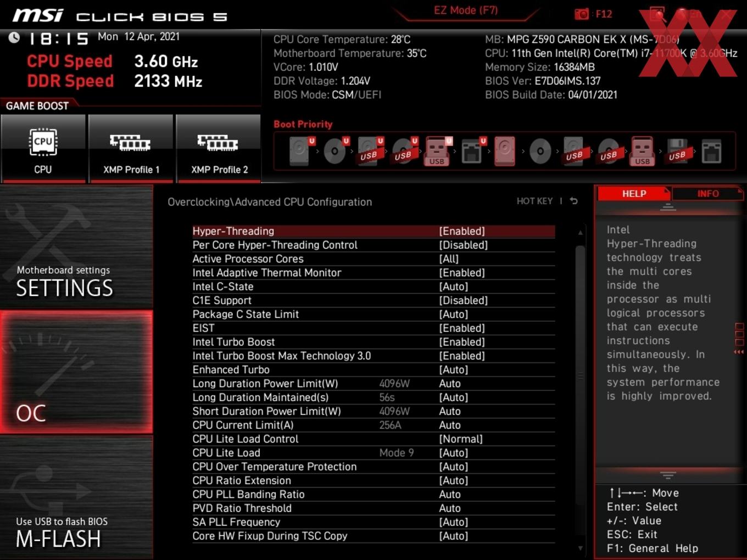Open the M-FLASH section
Screen dimensions: 747x560
76,497
